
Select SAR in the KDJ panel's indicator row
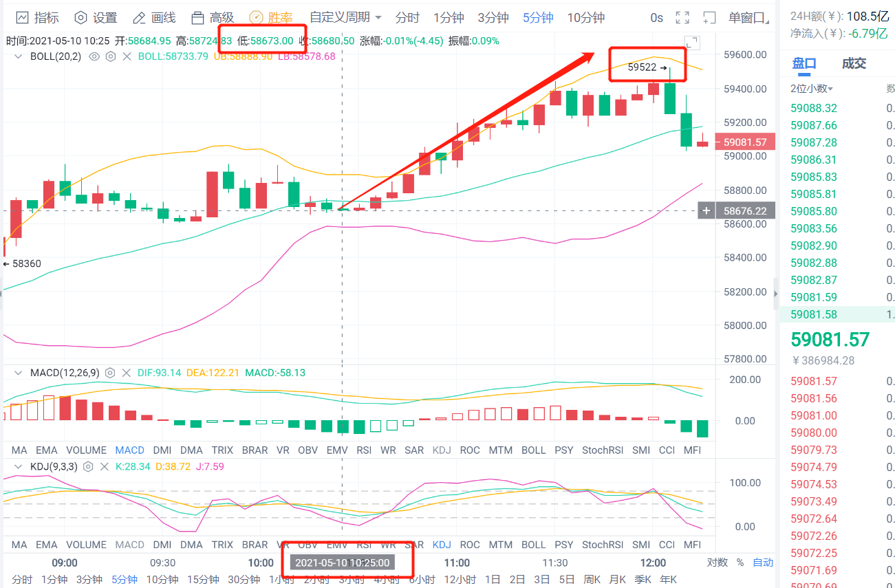[414, 545]
